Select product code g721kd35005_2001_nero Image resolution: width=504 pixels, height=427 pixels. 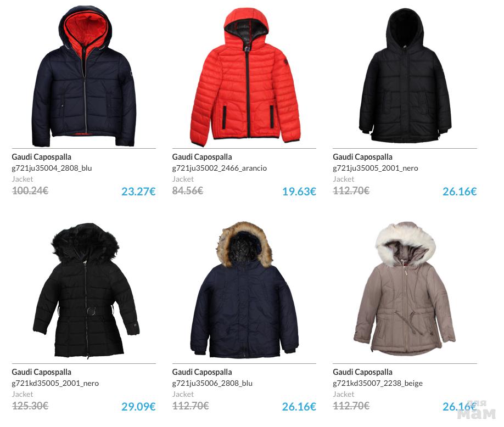click(x=55, y=383)
